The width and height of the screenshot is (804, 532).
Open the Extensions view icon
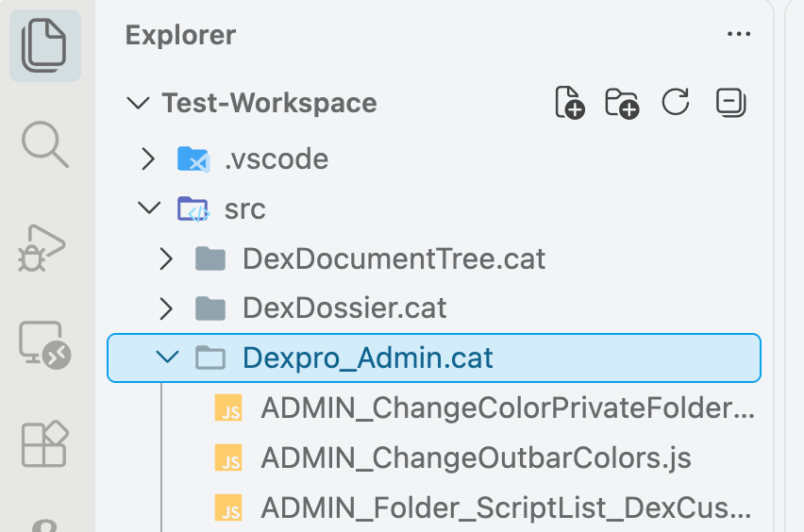point(44,444)
